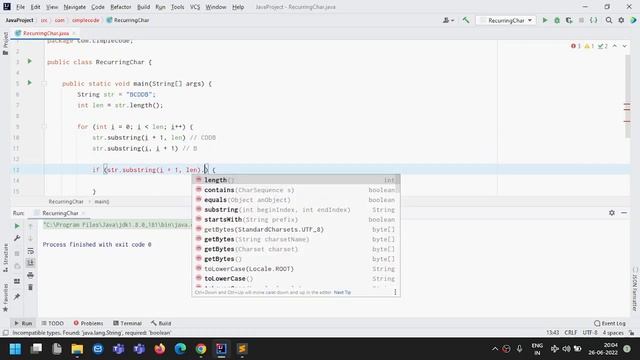This screenshot has width=640, height=360.
Task: Open Search Everywhere magnifier
Action: [609, 20]
